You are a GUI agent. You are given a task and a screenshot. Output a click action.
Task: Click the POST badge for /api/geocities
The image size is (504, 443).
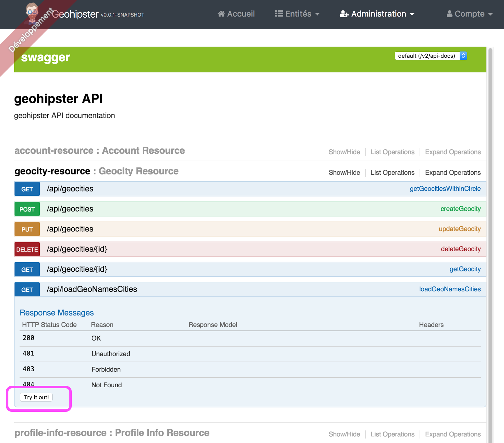[27, 209]
